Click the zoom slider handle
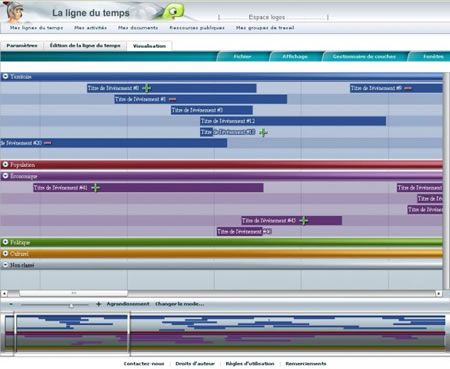Screen dimensions: 450x369 (x=71, y=305)
